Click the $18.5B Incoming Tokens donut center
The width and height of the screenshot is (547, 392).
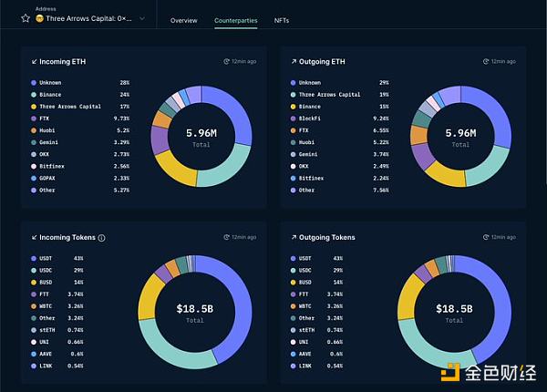(x=196, y=313)
